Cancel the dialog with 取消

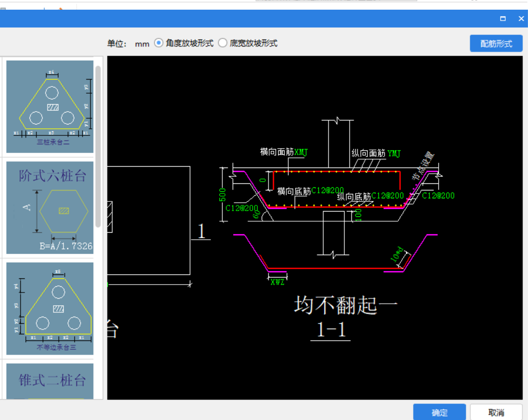496,413
